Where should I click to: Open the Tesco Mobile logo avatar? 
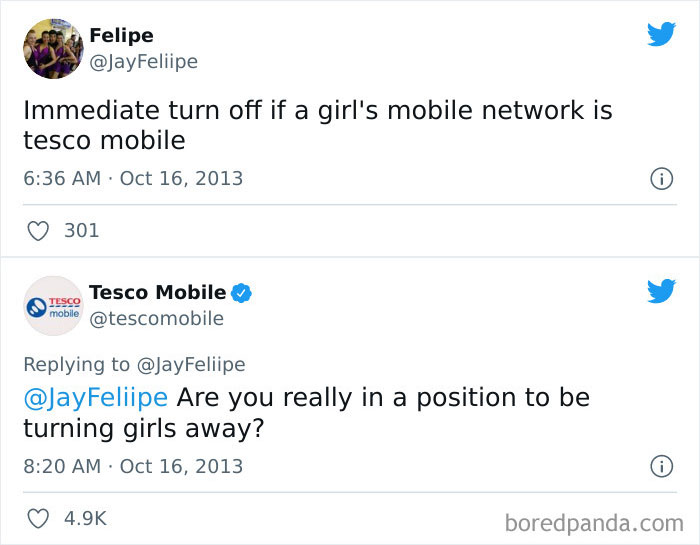[x=53, y=305]
